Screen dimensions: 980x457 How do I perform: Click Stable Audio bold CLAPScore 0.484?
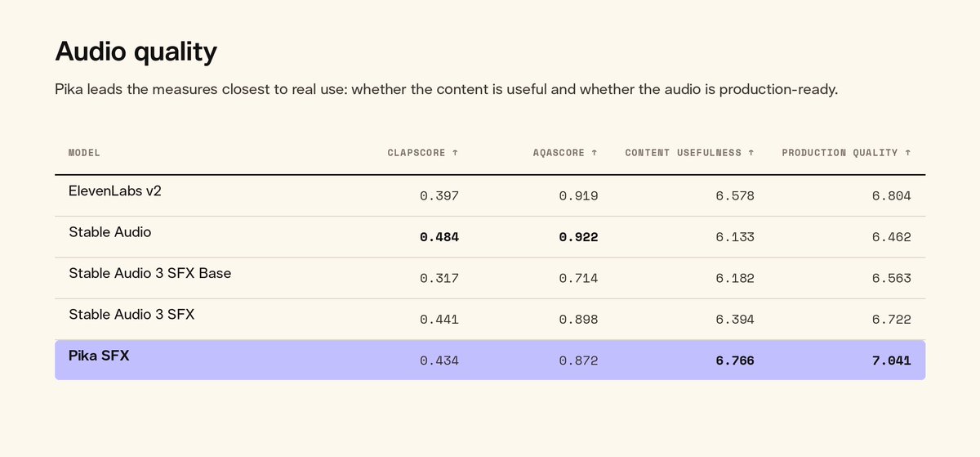(x=439, y=237)
